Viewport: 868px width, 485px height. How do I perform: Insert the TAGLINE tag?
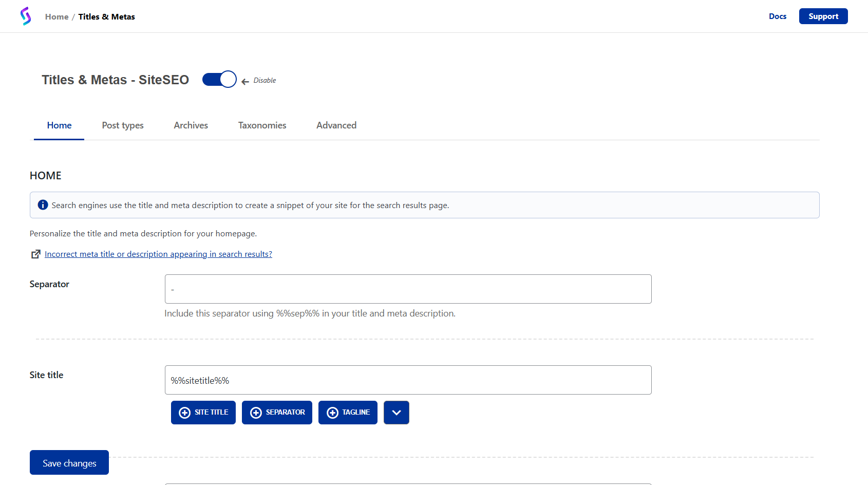point(348,413)
